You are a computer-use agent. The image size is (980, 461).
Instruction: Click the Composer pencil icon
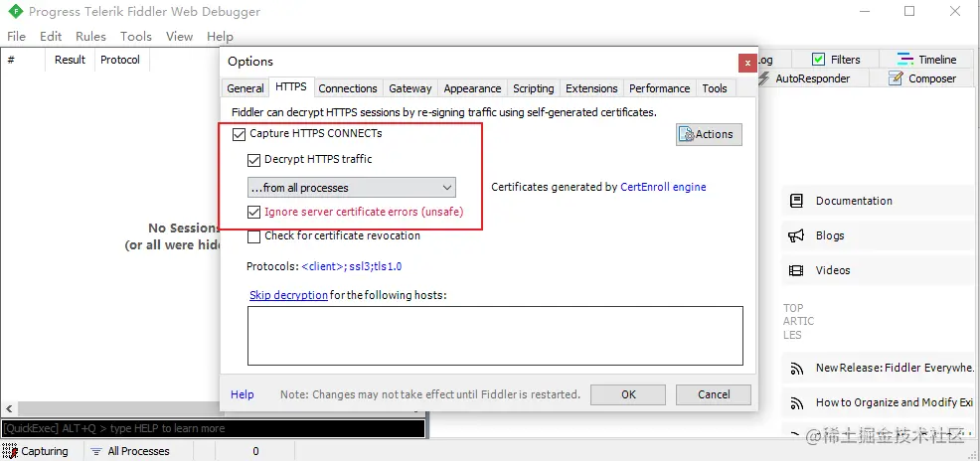point(896,78)
